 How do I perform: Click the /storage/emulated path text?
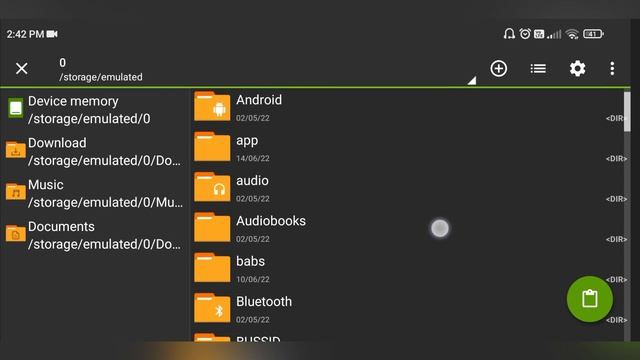pos(101,77)
